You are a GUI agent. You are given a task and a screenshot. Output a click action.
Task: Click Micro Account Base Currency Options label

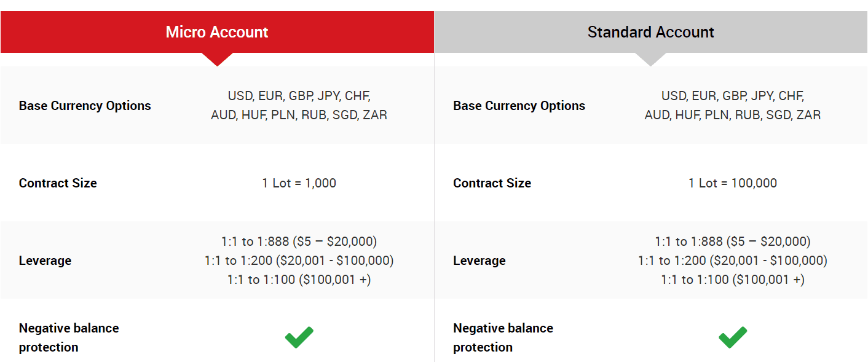pyautogui.click(x=85, y=106)
